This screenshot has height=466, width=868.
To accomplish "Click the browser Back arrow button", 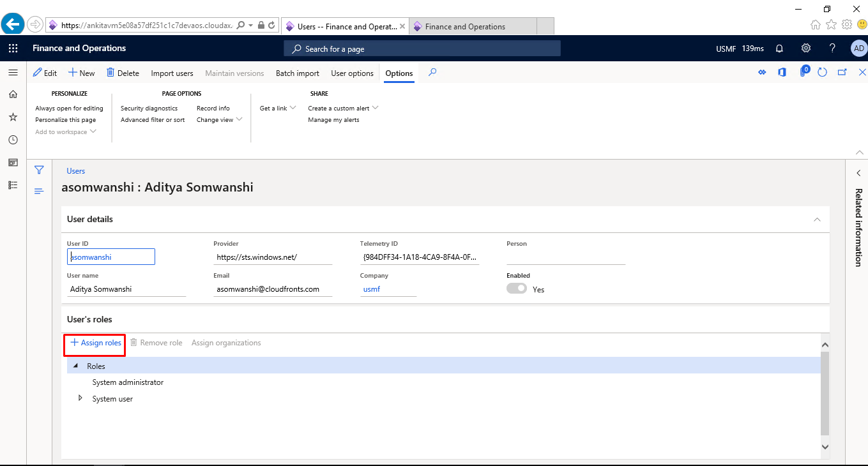I will pyautogui.click(x=13, y=25).
